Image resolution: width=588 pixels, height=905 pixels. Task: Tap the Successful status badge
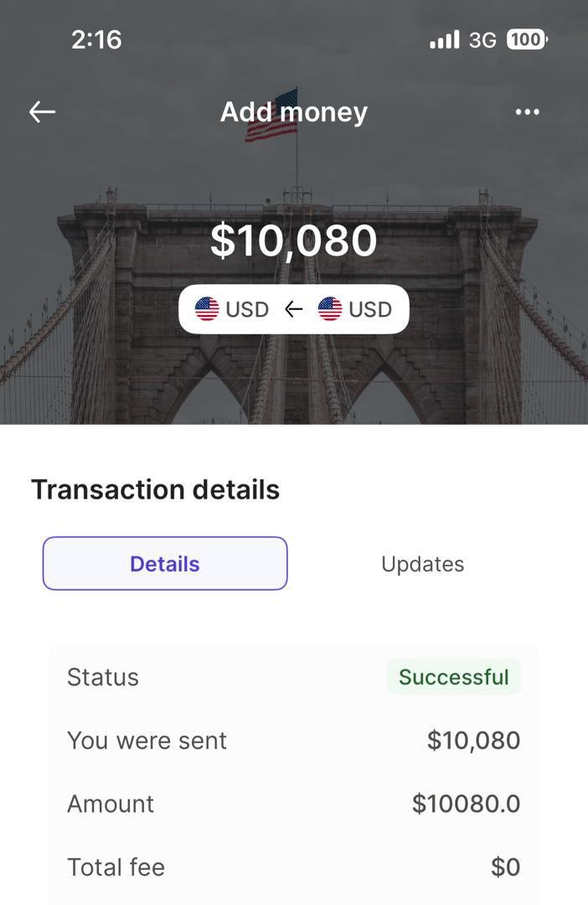[453, 677]
